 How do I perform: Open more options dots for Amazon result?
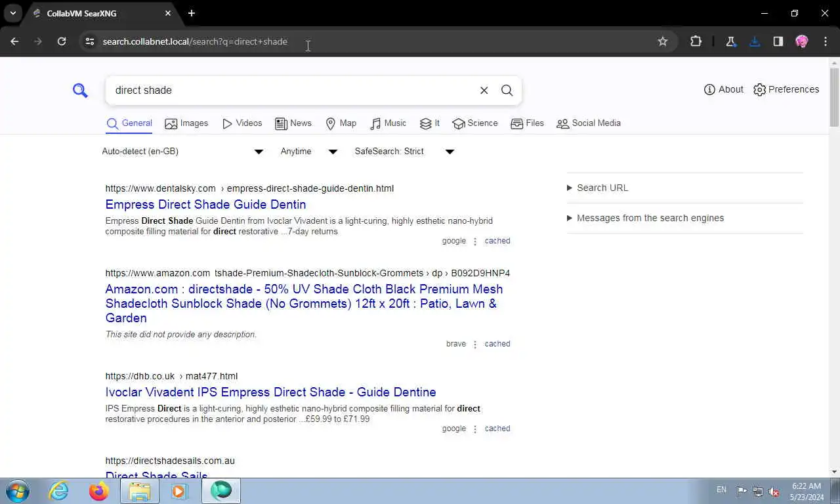point(475,345)
